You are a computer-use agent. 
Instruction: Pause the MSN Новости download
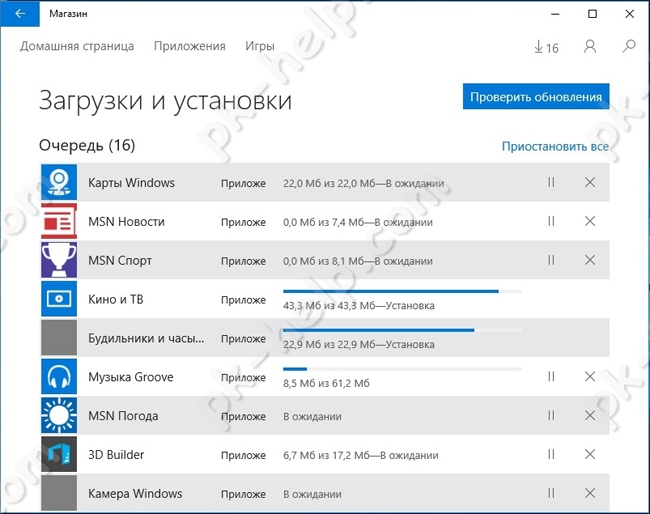point(551,221)
